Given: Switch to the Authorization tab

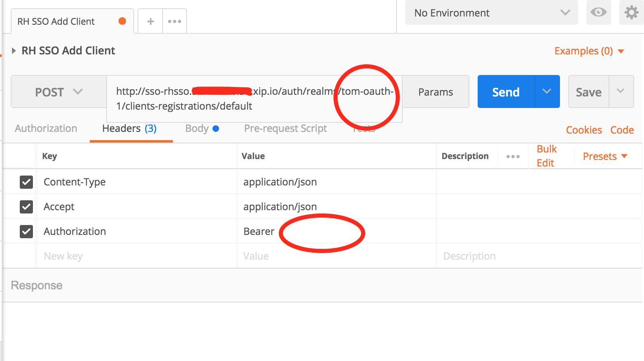Looking at the screenshot, I should [46, 129].
